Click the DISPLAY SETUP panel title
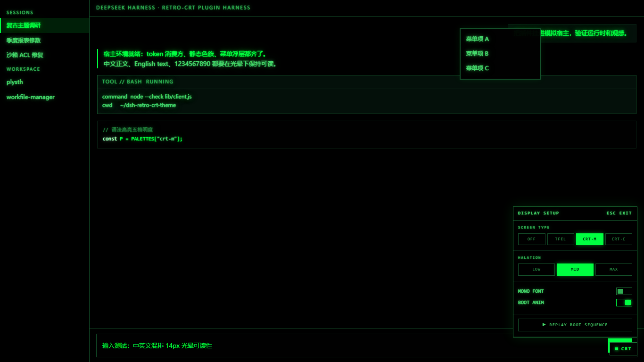This screenshot has height=362, width=644. [x=538, y=213]
